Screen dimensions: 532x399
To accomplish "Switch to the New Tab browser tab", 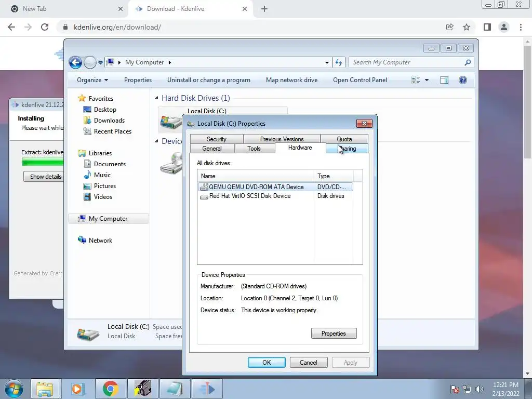I will tap(64, 9).
